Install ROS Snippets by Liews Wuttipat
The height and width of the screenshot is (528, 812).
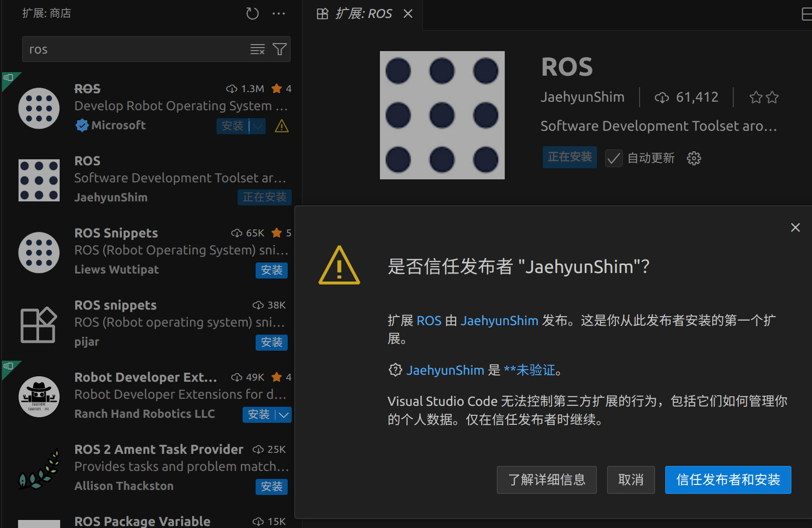click(272, 271)
